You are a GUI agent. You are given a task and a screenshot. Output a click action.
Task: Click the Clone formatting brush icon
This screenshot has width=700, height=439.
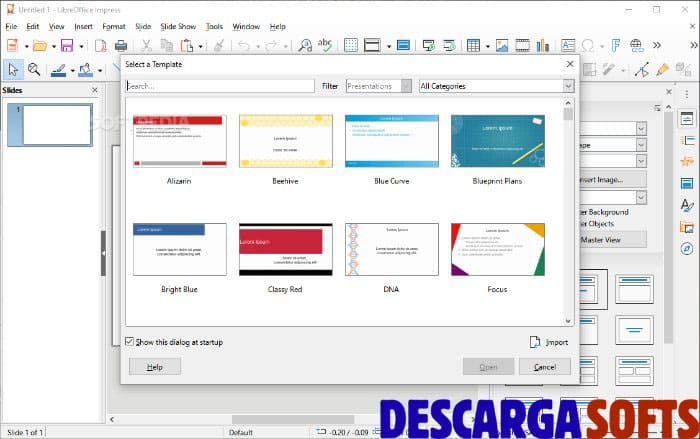[x=219, y=46]
